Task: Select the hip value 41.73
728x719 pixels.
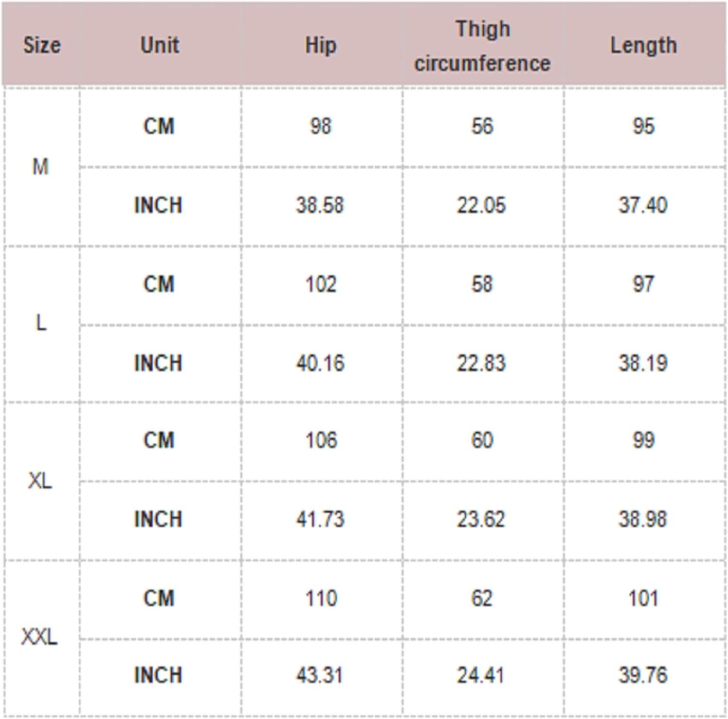Action: (x=320, y=519)
